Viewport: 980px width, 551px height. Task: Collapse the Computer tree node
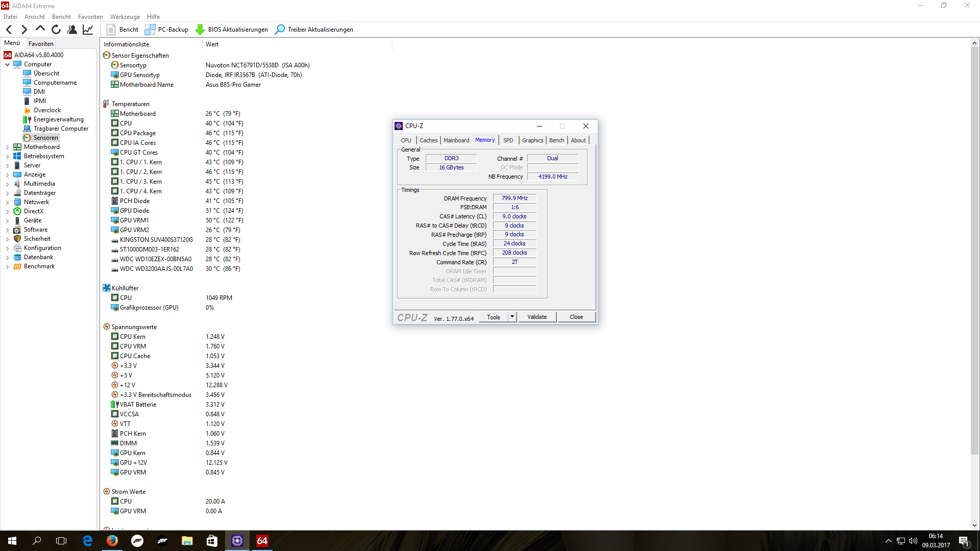point(7,65)
